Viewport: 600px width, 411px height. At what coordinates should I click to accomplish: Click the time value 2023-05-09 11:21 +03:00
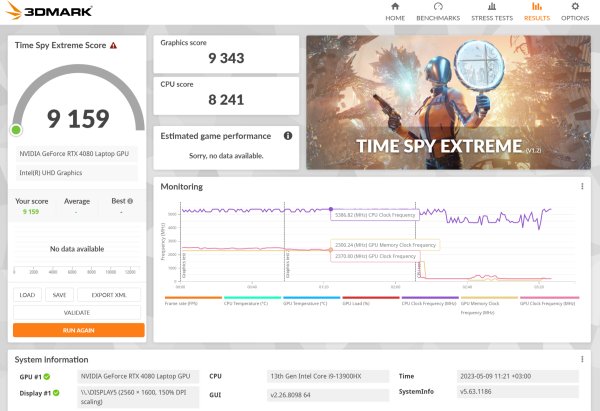(518, 376)
